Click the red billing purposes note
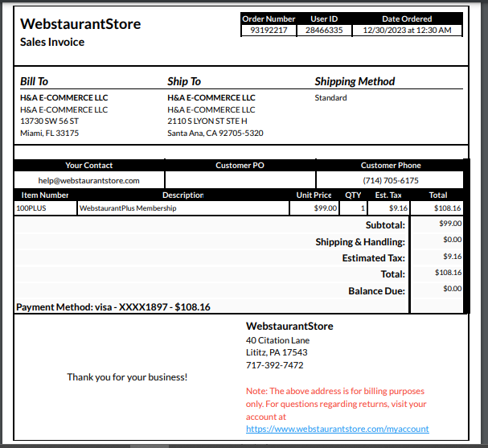 (x=336, y=404)
